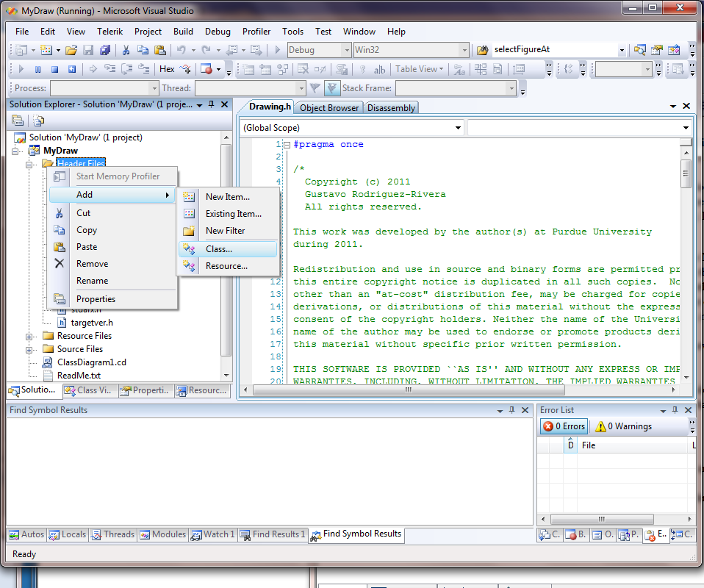Image resolution: width=704 pixels, height=588 pixels.
Task: Click the Error List horizontal scrollbar
Action: tap(616, 519)
